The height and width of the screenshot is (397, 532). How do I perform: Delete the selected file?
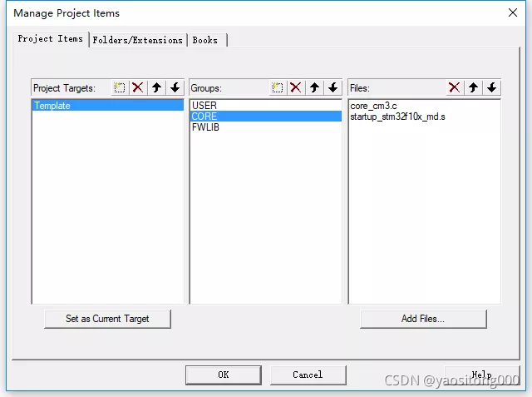coord(455,87)
